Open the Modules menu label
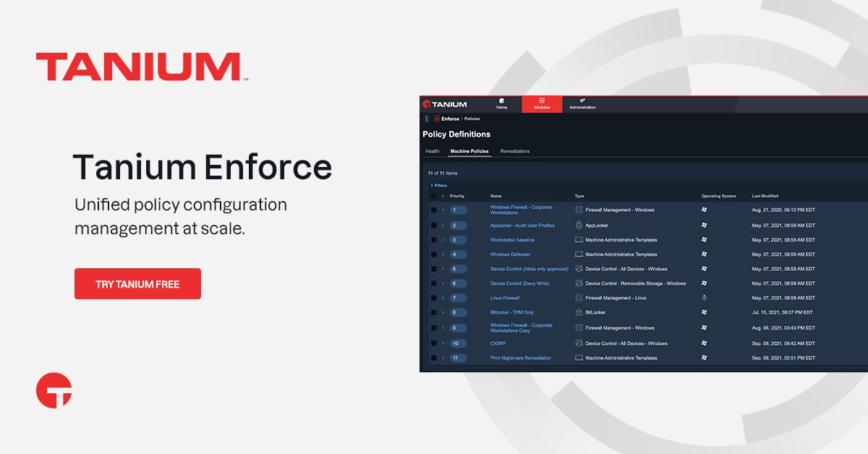Viewport: 868px width, 454px height. (542, 108)
